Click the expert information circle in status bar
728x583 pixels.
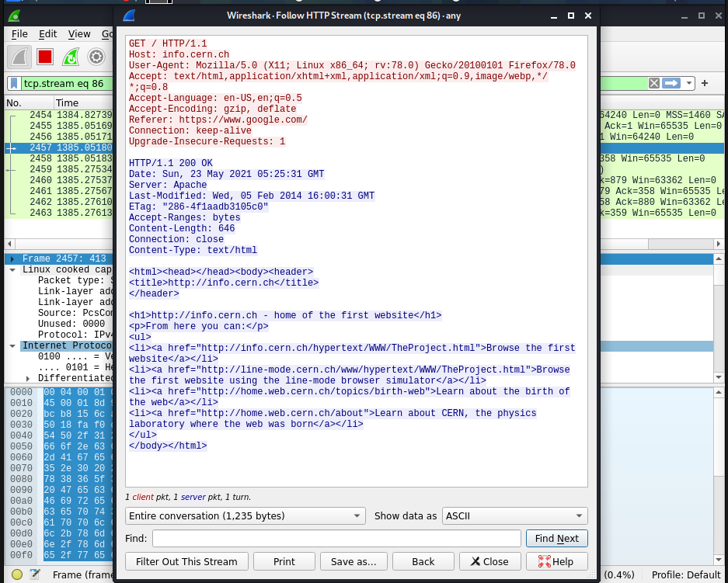pos(16,574)
